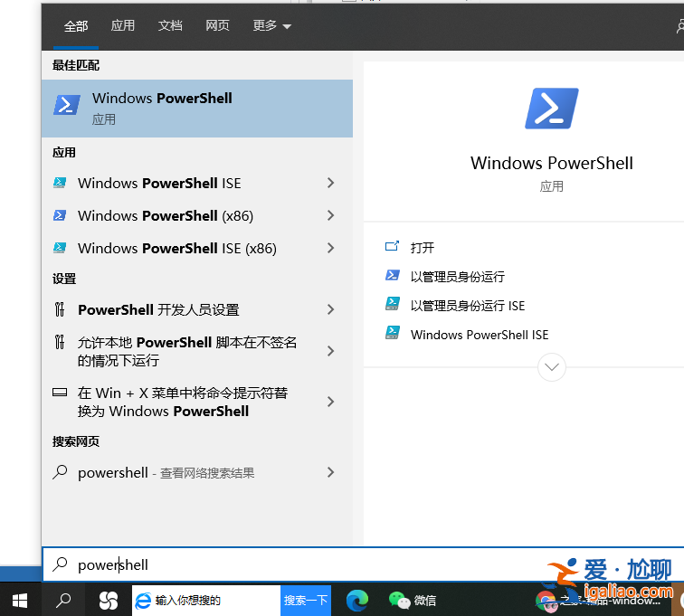The height and width of the screenshot is (616, 684).
Task: Open 微信 WeChat from the taskbar
Action: [x=413, y=601]
